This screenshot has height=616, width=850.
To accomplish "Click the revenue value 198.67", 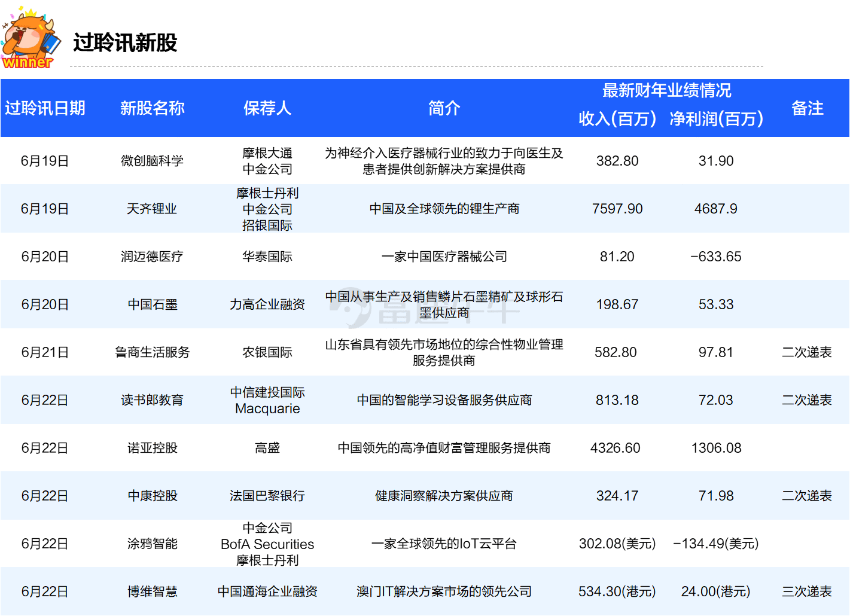I will click(617, 304).
